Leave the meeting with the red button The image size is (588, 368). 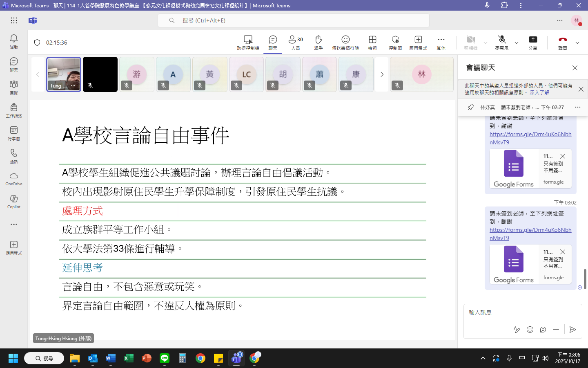coord(563,42)
